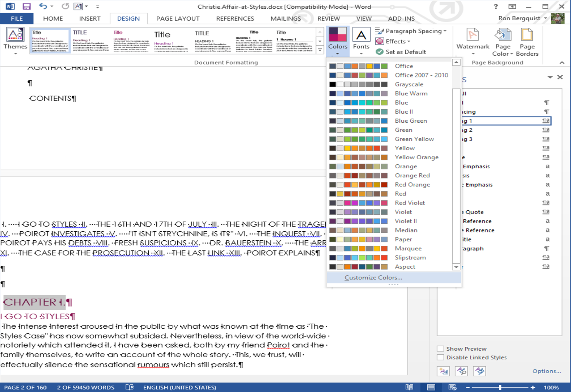The width and height of the screenshot is (571, 392).
Task: Click Customize Colors at the menu bottom
Action: [373, 278]
